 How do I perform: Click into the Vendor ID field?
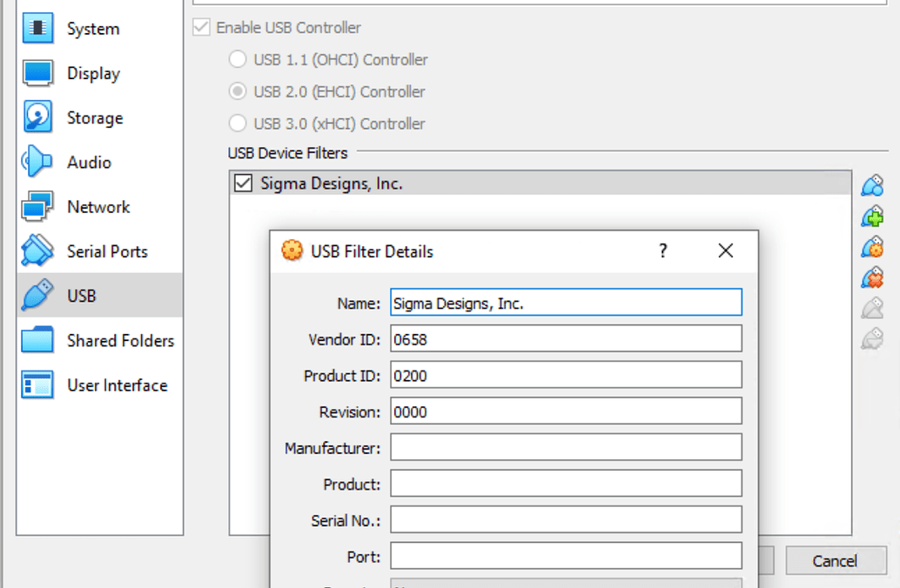point(566,338)
